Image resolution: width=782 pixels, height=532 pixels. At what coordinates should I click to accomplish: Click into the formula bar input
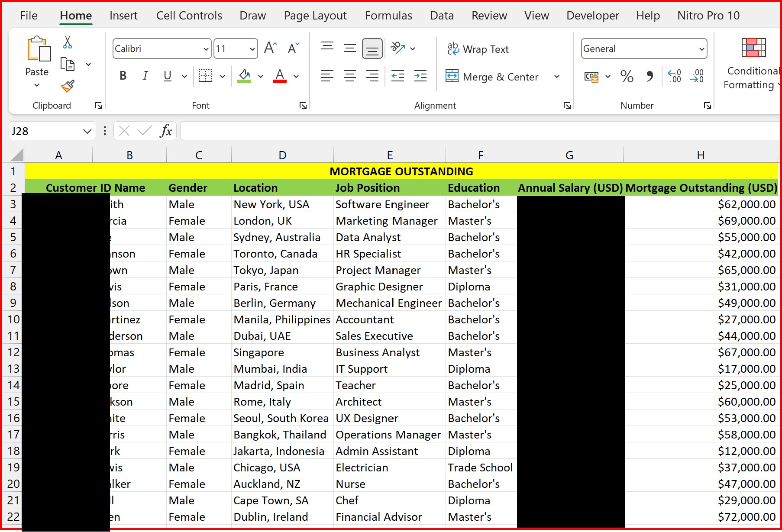(480, 131)
